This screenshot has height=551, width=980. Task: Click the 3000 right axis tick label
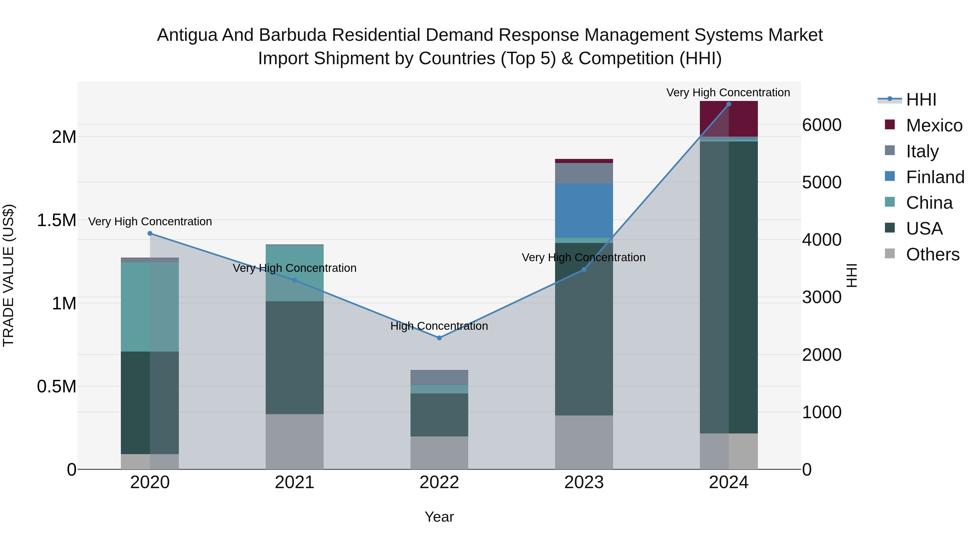click(x=822, y=297)
